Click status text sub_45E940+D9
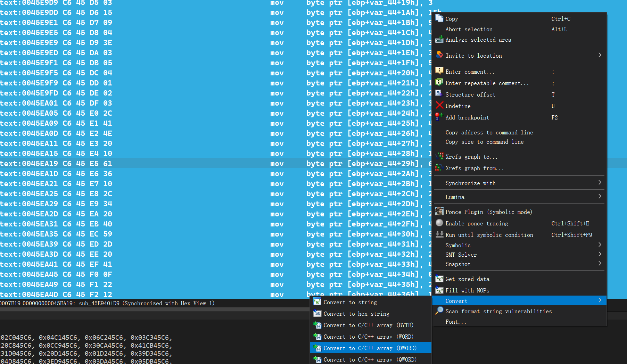Image resolution: width=627 pixels, height=364 pixels. pyautogui.click(x=99, y=303)
